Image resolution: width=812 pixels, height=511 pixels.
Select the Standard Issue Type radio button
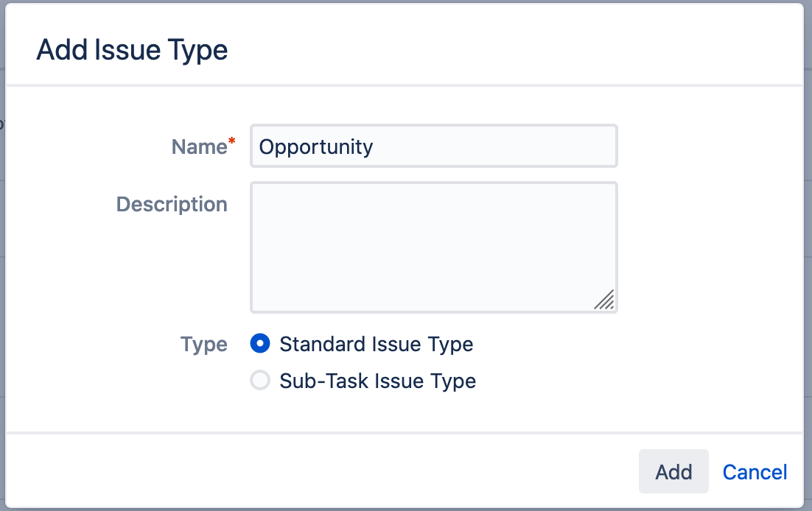[x=260, y=344]
